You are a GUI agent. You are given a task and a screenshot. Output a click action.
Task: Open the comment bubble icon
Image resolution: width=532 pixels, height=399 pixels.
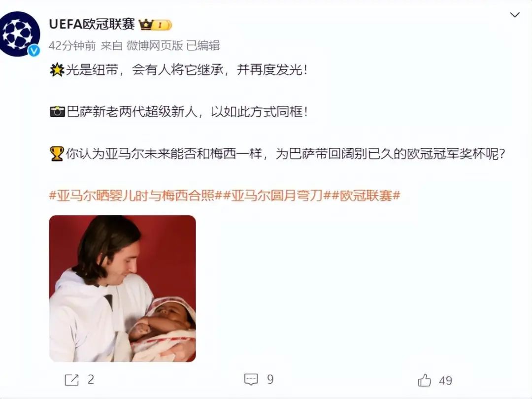tap(251, 379)
